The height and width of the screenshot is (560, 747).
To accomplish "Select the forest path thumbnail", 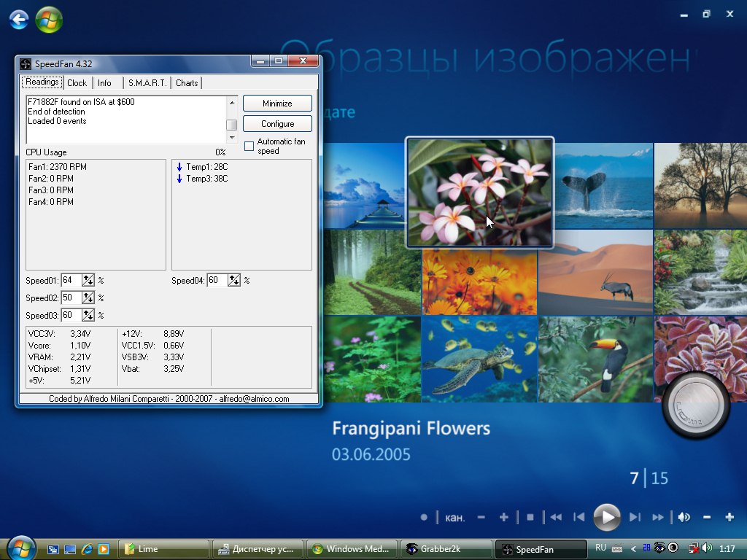I will pyautogui.click(x=372, y=273).
